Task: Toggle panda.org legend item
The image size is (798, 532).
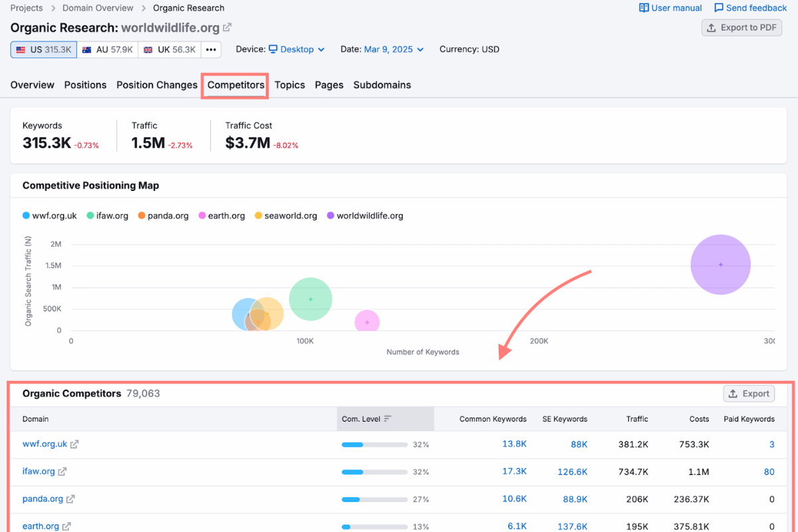Action: click(x=164, y=215)
